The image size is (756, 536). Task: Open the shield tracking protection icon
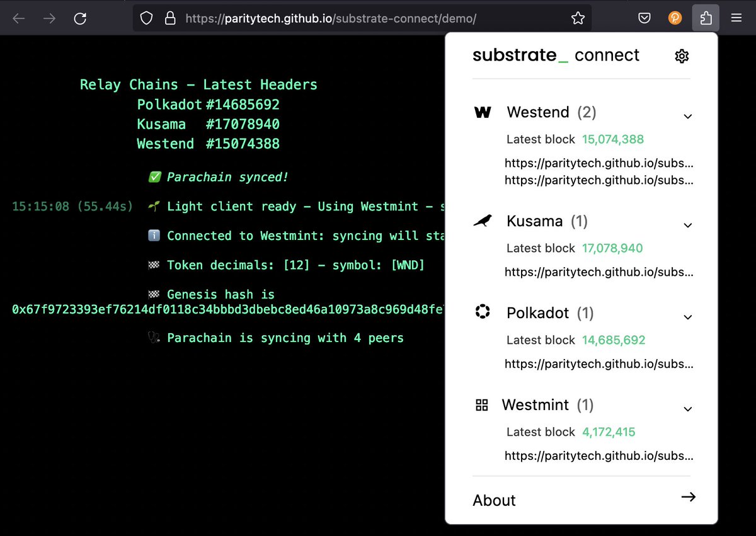coord(146,19)
